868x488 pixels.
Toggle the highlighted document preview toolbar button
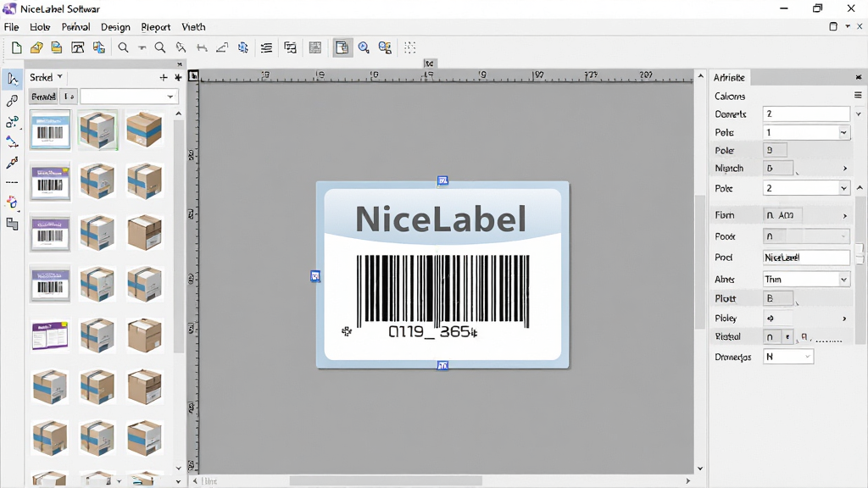coord(342,47)
